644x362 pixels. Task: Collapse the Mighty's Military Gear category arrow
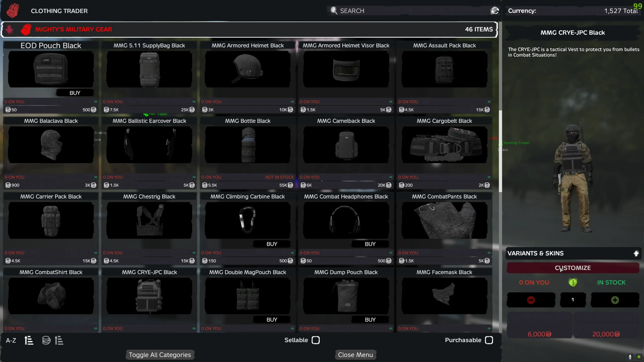pyautogui.click(x=9, y=29)
